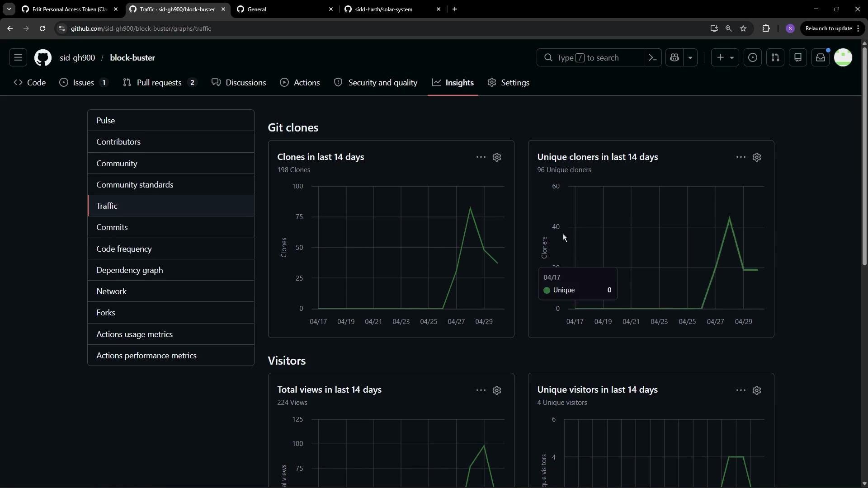Open settings gear for Unique cloners chart
The height and width of the screenshot is (488, 868).
coord(757,157)
